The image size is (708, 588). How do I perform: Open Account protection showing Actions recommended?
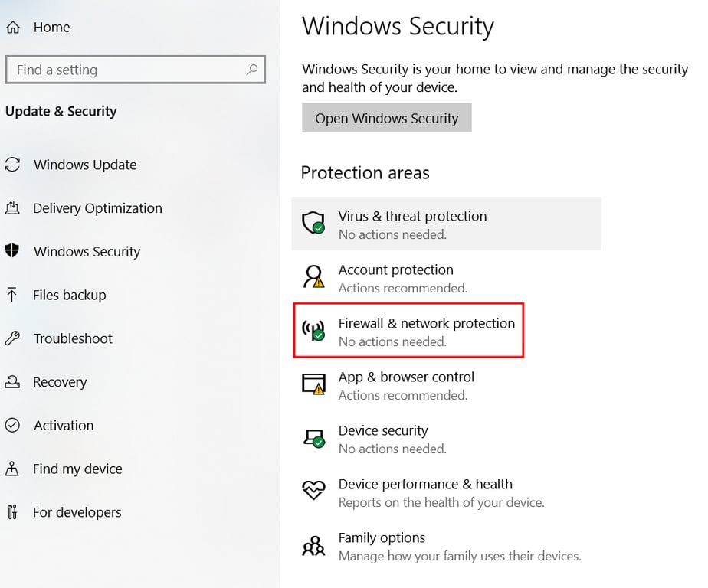[x=395, y=270]
